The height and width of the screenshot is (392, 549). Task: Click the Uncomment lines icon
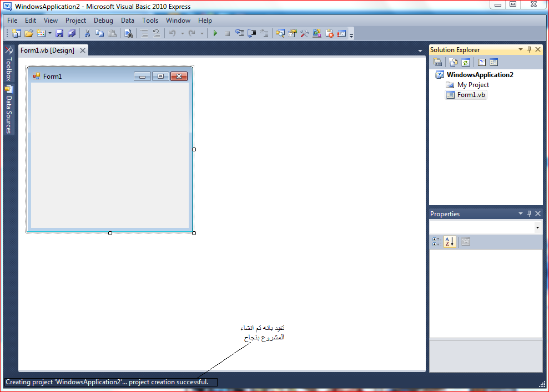[156, 33]
